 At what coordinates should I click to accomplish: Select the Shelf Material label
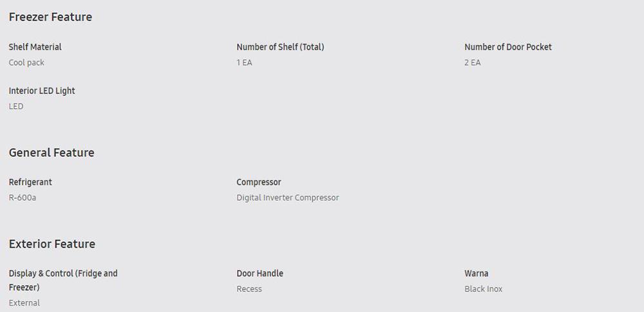35,47
